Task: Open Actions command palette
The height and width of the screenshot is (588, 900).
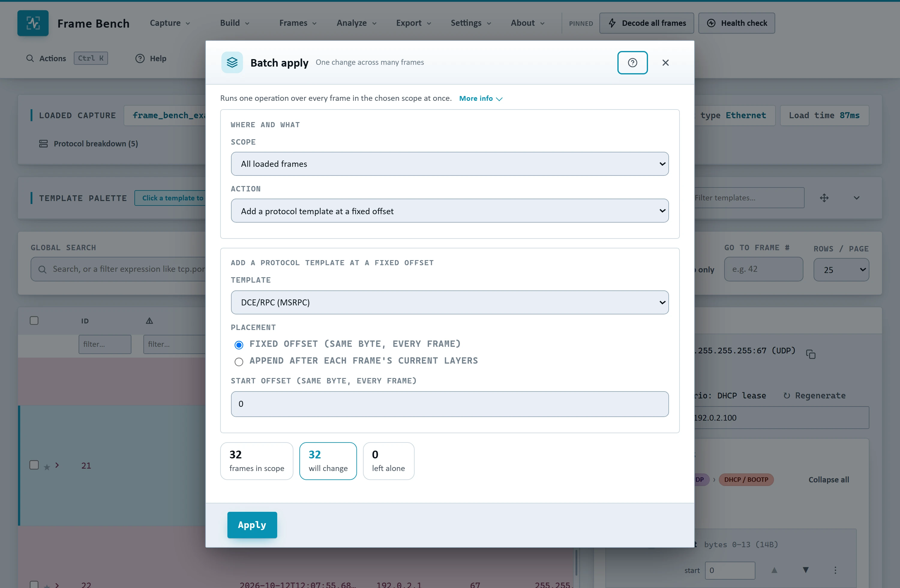Action: [x=67, y=58]
